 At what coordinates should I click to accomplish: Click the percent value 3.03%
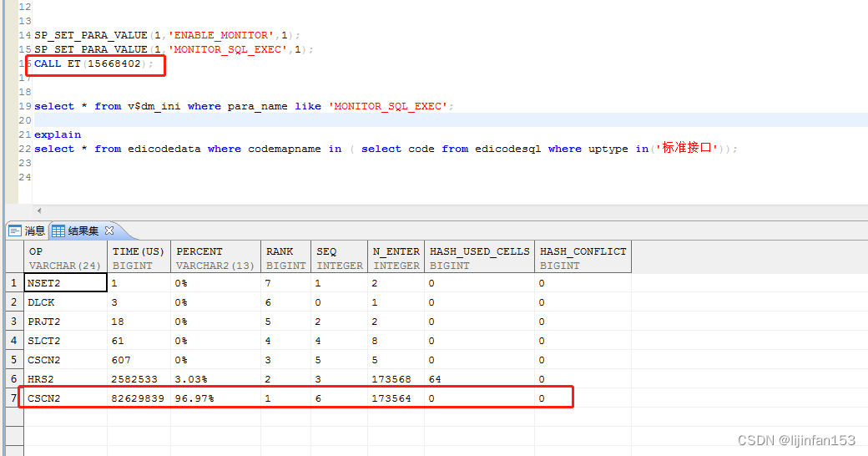191,379
